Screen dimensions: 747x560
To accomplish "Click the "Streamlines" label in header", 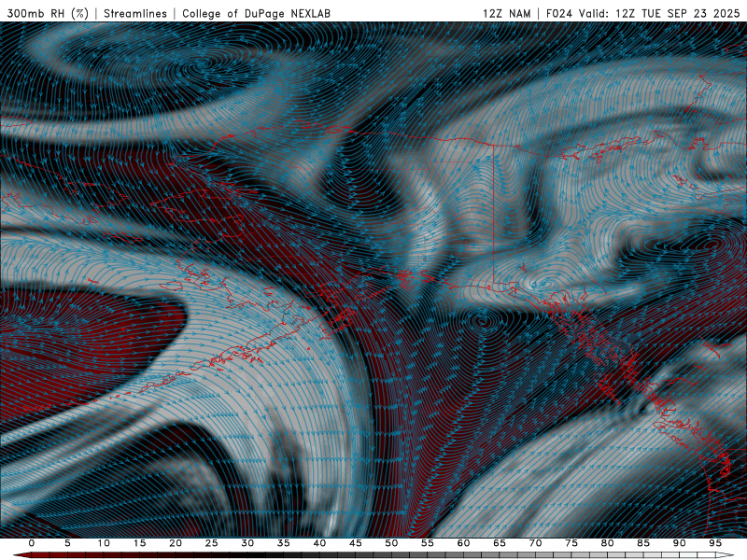I will 135,13.
